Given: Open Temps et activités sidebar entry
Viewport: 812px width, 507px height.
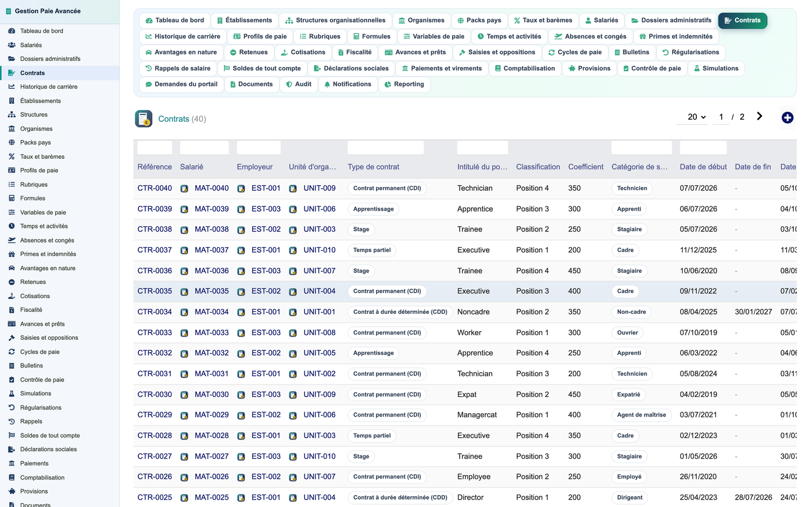Looking at the screenshot, I should click(60, 226).
